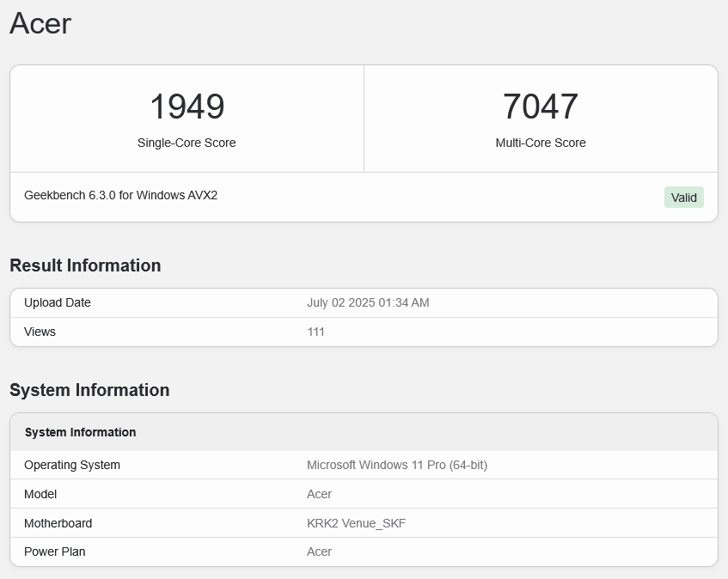Image resolution: width=728 pixels, height=579 pixels.
Task: Click Microsoft Windows 11 Pro value
Action: pos(398,465)
